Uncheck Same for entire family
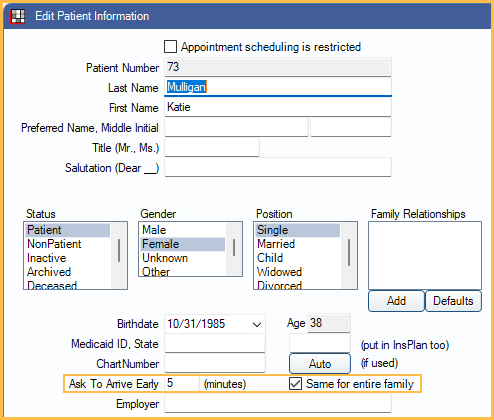Screen dimensions: 494x420 pyautogui.click(x=295, y=384)
